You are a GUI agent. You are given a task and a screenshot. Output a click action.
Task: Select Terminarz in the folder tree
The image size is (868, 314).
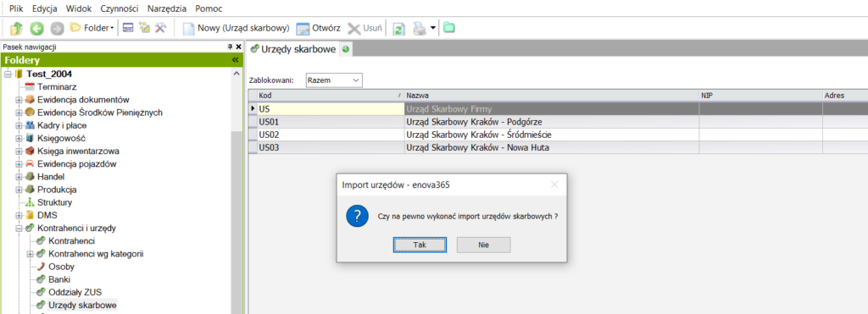click(x=57, y=87)
